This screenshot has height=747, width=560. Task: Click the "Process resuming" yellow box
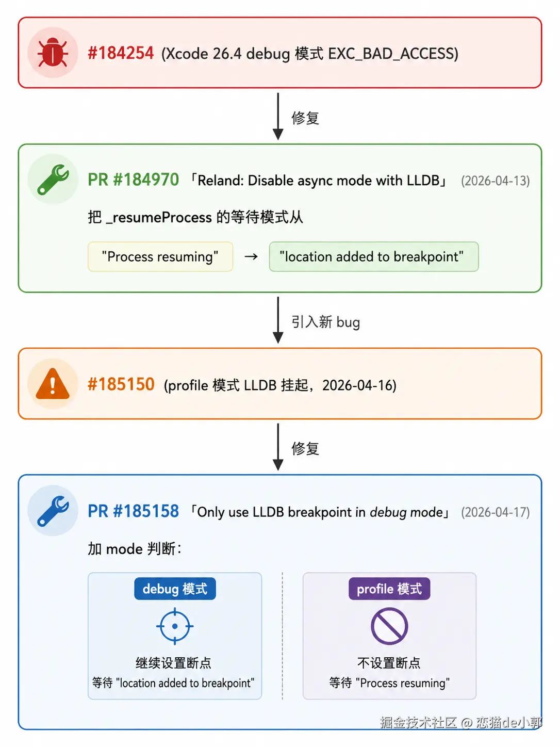point(160,256)
